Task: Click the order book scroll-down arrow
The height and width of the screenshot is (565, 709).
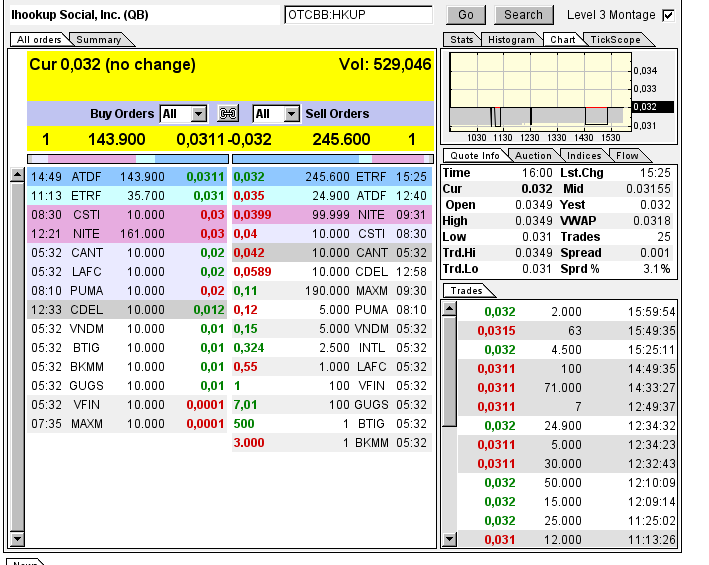Action: click(17, 541)
